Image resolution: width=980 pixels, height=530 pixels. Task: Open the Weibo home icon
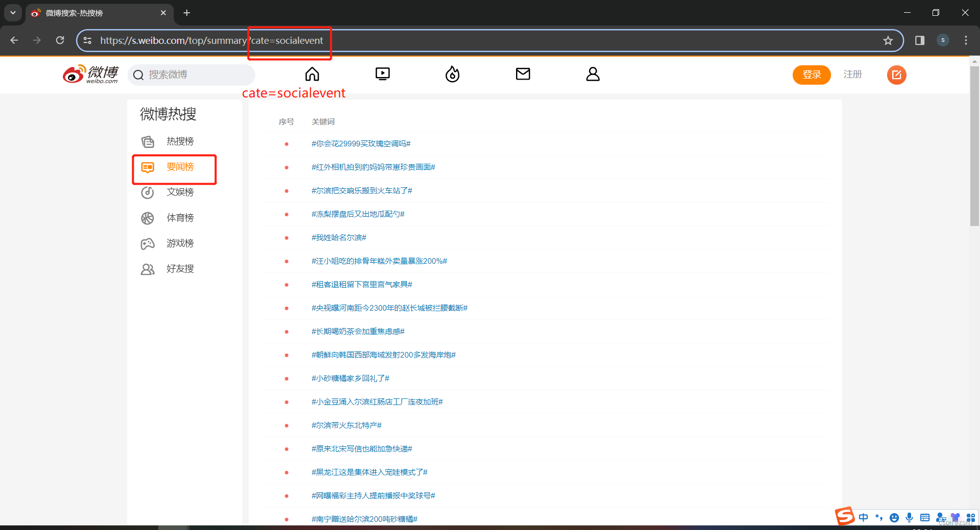coord(312,74)
